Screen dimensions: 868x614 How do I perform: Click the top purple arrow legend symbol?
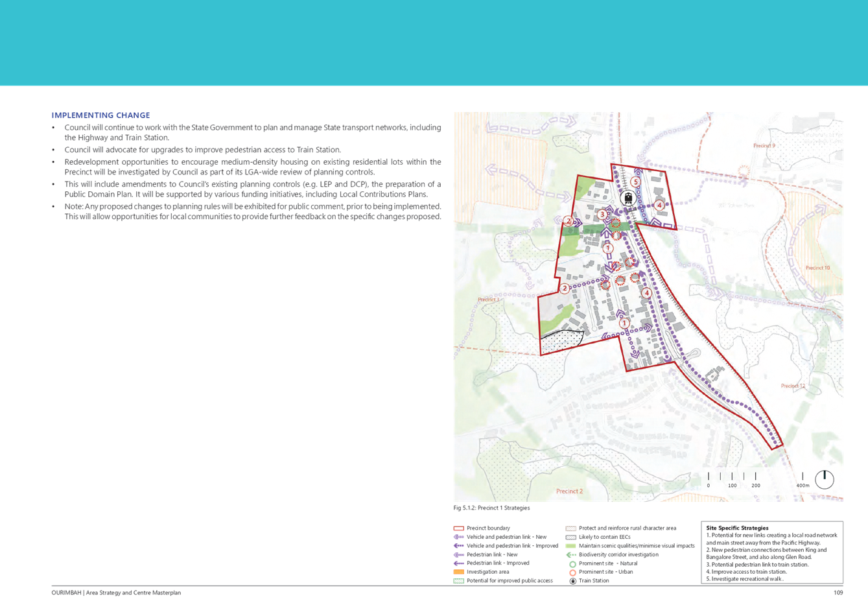coord(459,537)
